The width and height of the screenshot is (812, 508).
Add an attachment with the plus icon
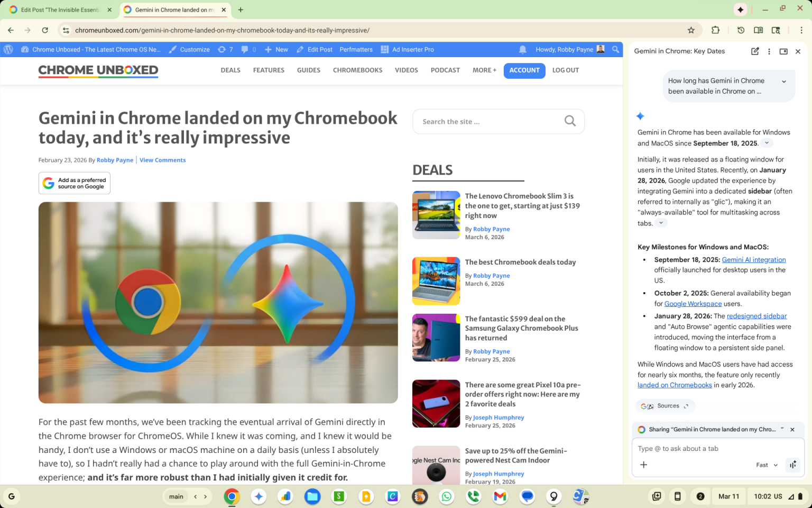click(643, 465)
